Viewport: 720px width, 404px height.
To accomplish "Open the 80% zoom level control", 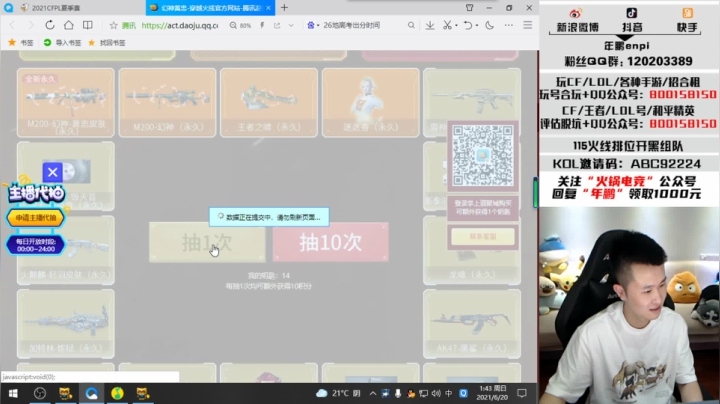I will click(x=241, y=26).
